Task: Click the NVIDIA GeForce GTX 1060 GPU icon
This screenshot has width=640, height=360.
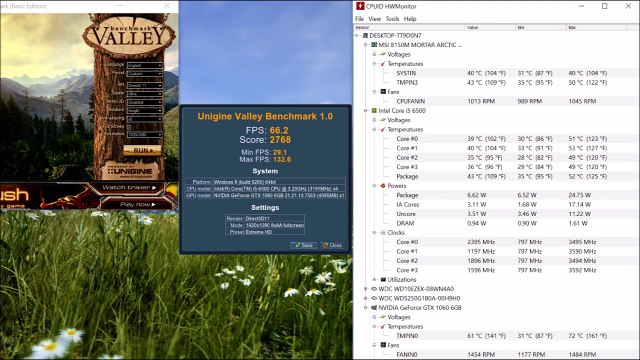Action: tap(374, 308)
